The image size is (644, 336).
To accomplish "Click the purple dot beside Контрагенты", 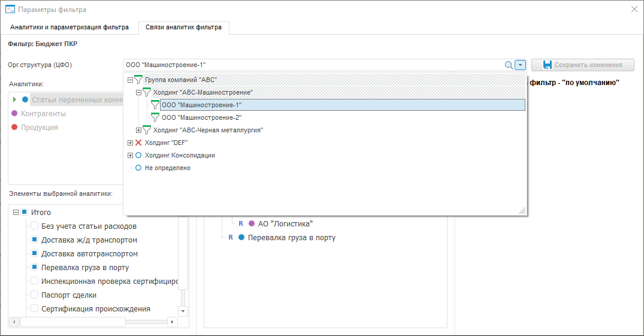I will 14,113.
